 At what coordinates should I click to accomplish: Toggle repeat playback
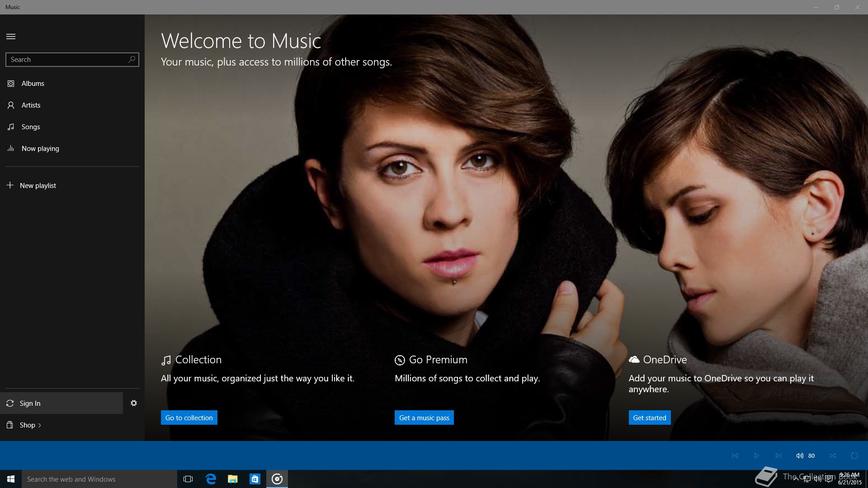point(854,455)
